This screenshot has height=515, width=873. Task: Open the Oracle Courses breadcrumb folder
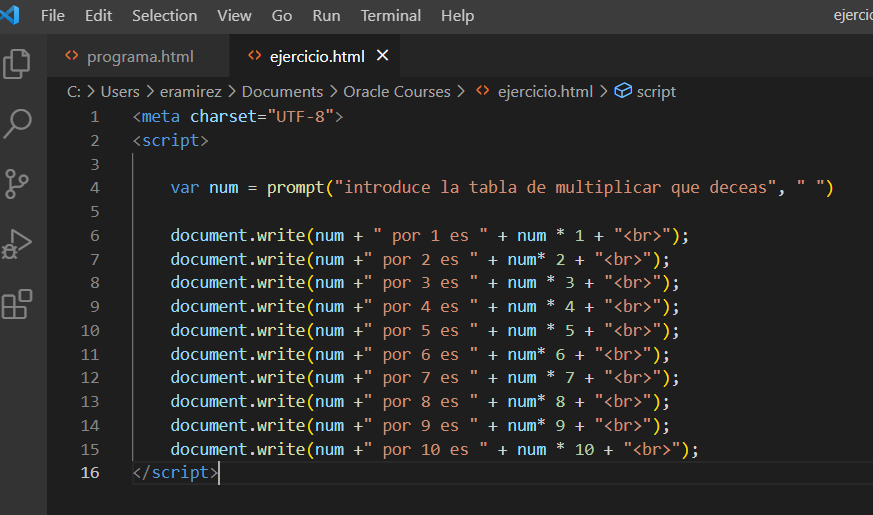tap(397, 91)
